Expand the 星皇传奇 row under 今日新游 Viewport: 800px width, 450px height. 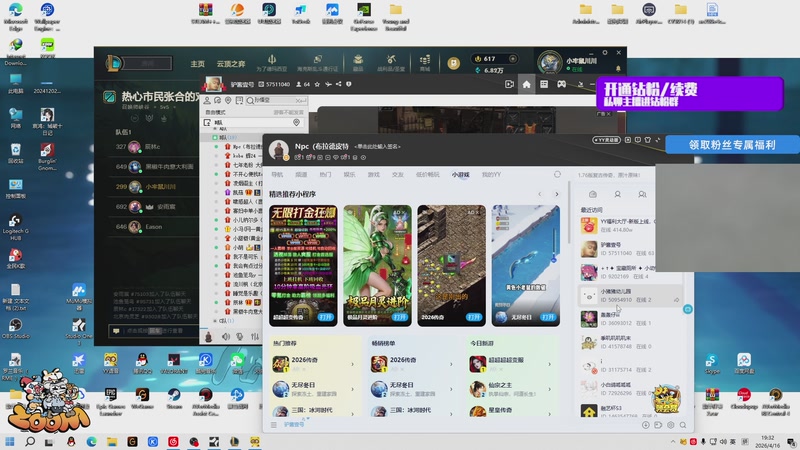click(x=549, y=413)
